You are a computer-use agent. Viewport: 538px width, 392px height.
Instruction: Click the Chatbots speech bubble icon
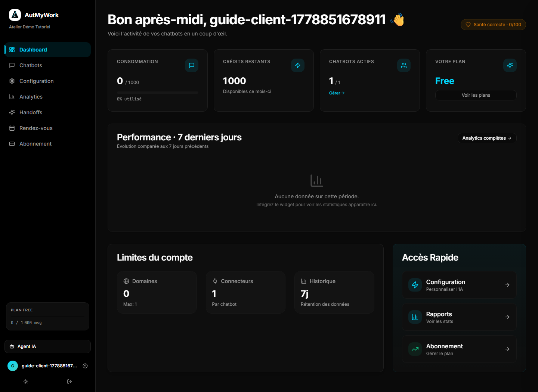coord(12,65)
